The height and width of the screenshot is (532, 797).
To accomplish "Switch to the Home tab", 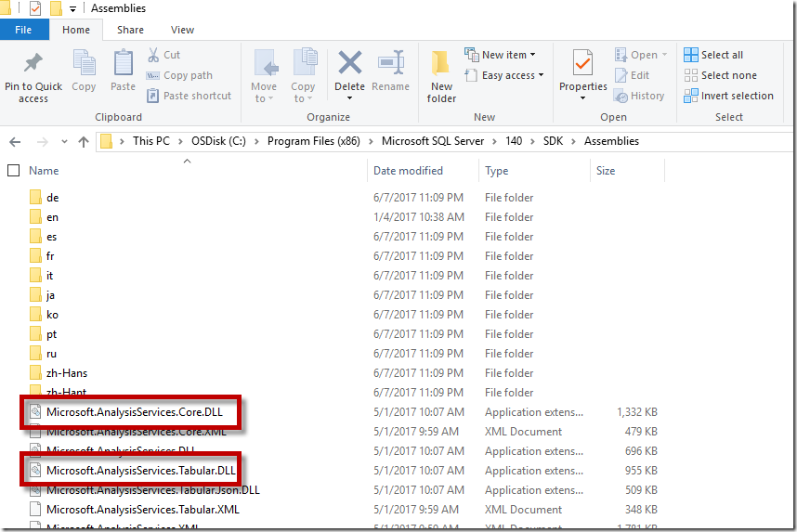I will point(76,30).
